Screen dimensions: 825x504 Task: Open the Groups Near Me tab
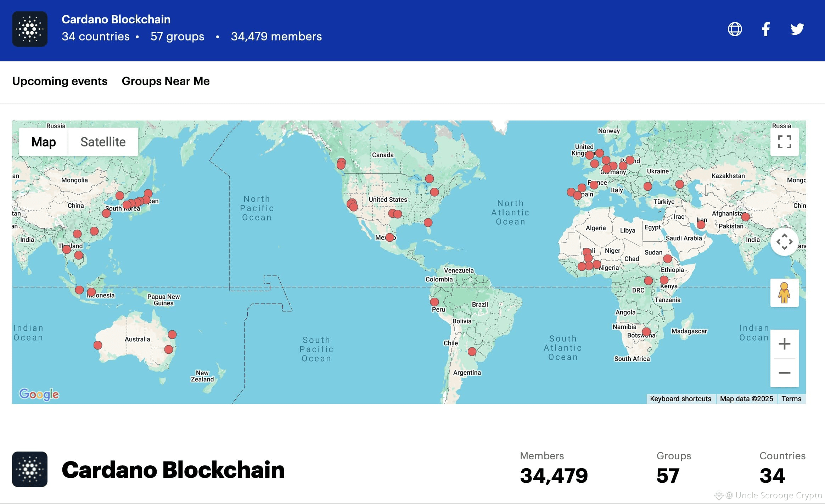click(x=165, y=81)
